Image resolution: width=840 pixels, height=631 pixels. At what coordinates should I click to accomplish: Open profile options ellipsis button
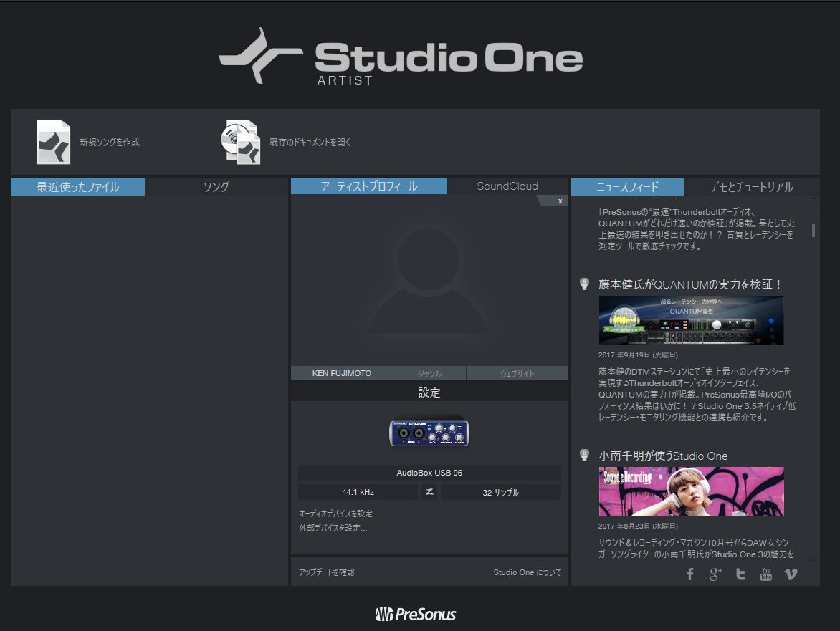pyautogui.click(x=547, y=201)
